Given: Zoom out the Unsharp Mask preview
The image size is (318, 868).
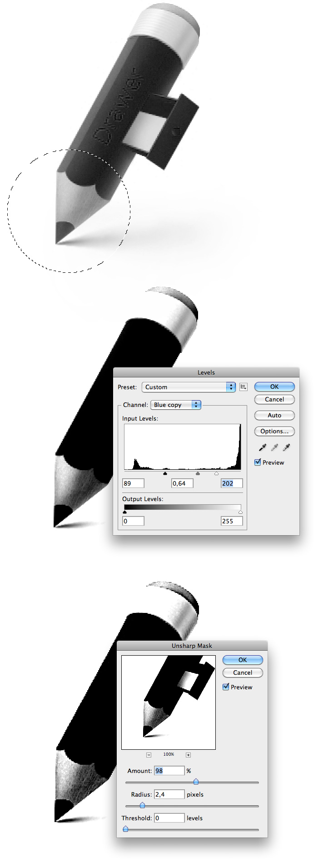Looking at the screenshot, I should [149, 755].
